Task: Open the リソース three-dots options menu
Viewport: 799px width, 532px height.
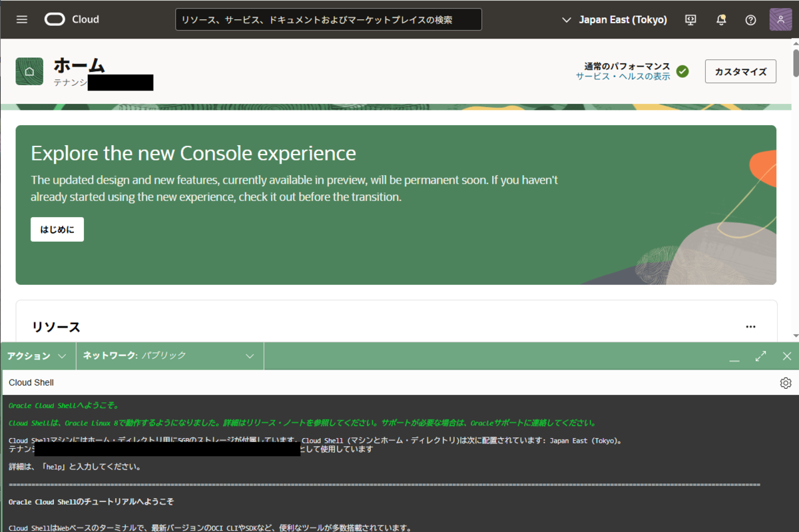Action: (751, 327)
